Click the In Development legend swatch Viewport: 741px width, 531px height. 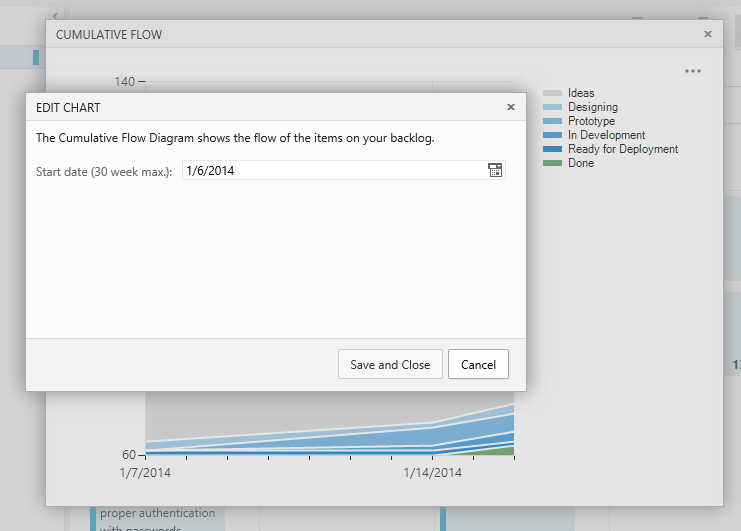click(x=552, y=135)
